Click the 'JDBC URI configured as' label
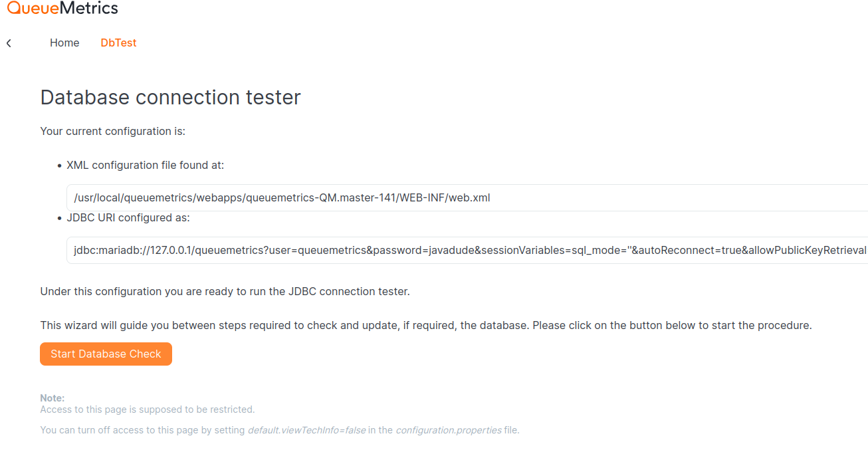 [x=128, y=217]
